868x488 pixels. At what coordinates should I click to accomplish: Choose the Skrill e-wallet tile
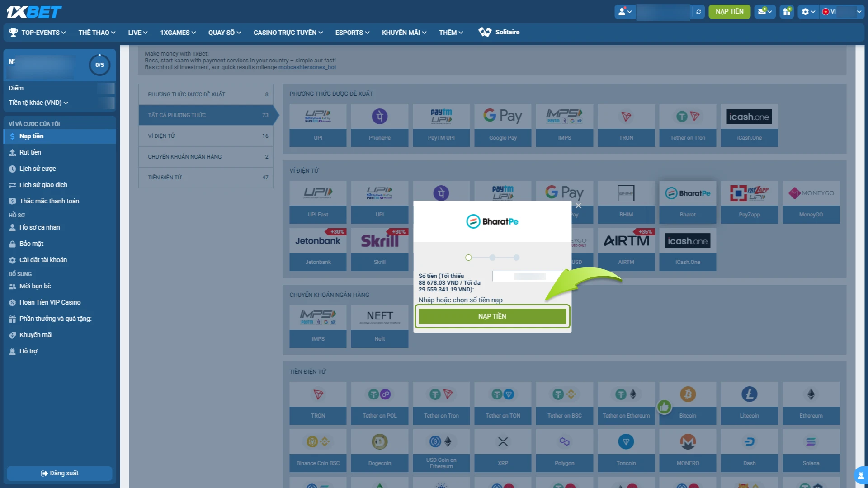point(379,249)
